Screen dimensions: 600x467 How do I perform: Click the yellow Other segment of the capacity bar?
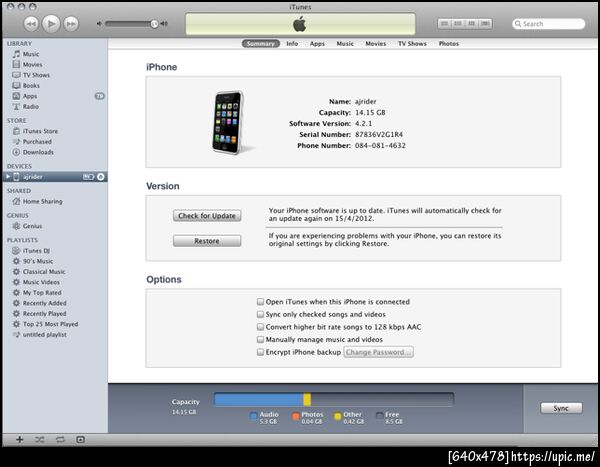coord(307,400)
